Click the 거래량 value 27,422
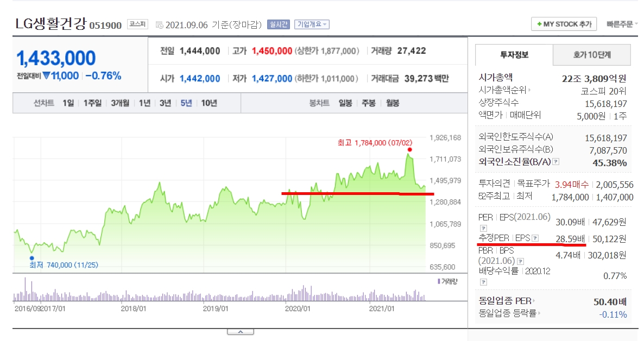 [412, 51]
